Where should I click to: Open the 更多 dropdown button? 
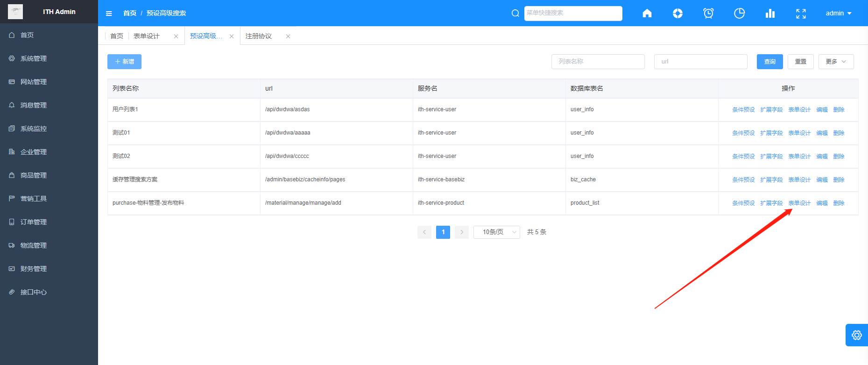[836, 62]
